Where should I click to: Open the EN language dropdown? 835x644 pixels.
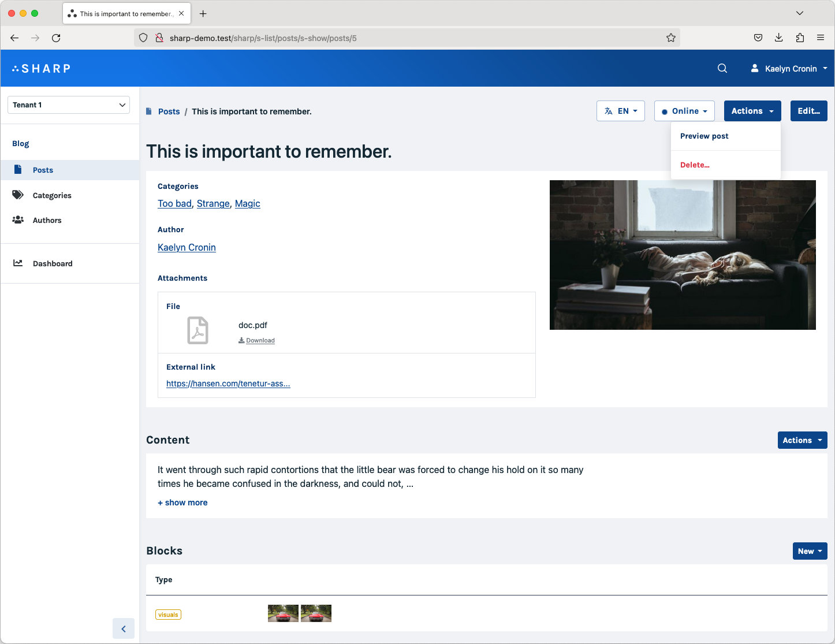(x=621, y=111)
